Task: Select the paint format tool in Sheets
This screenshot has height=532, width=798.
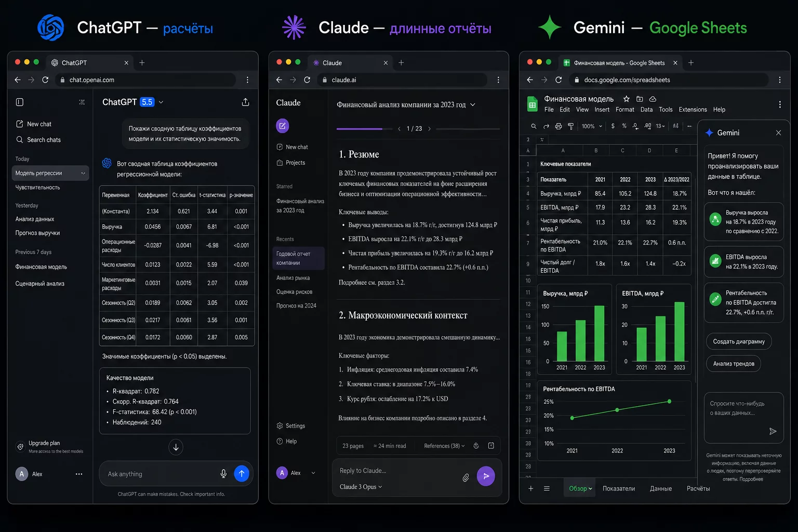Action: click(570, 126)
